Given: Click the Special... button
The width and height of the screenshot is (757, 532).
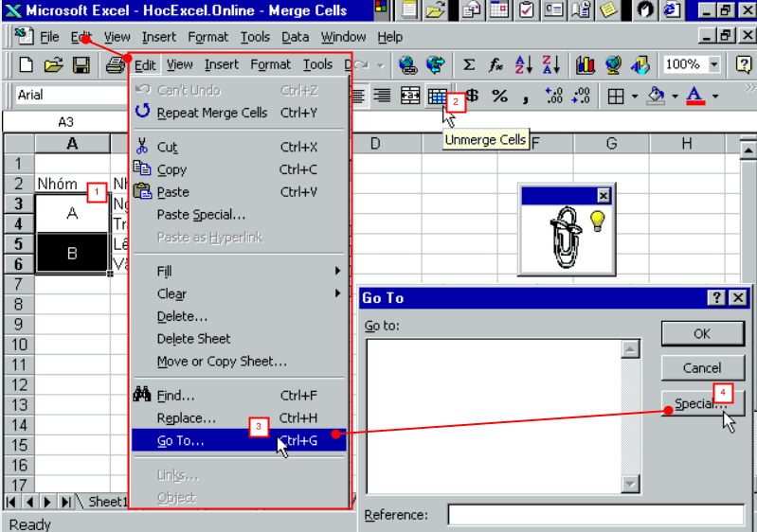Looking at the screenshot, I should (x=702, y=403).
